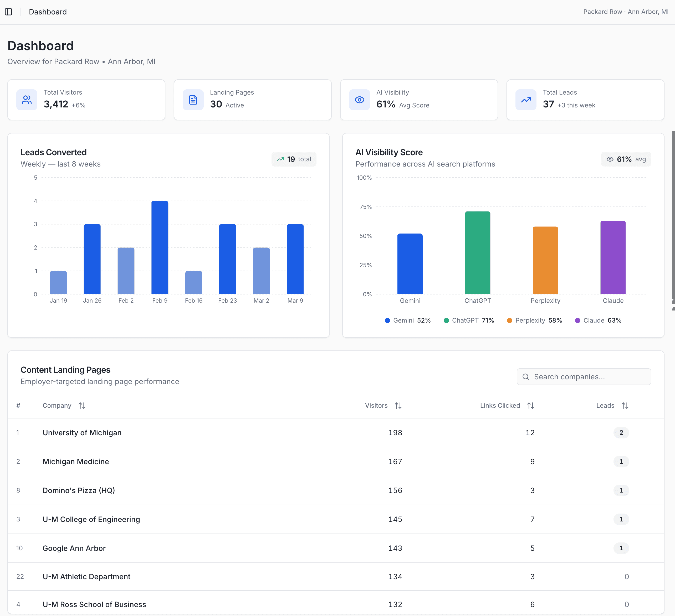Click the 61% avg badge

[x=626, y=159]
